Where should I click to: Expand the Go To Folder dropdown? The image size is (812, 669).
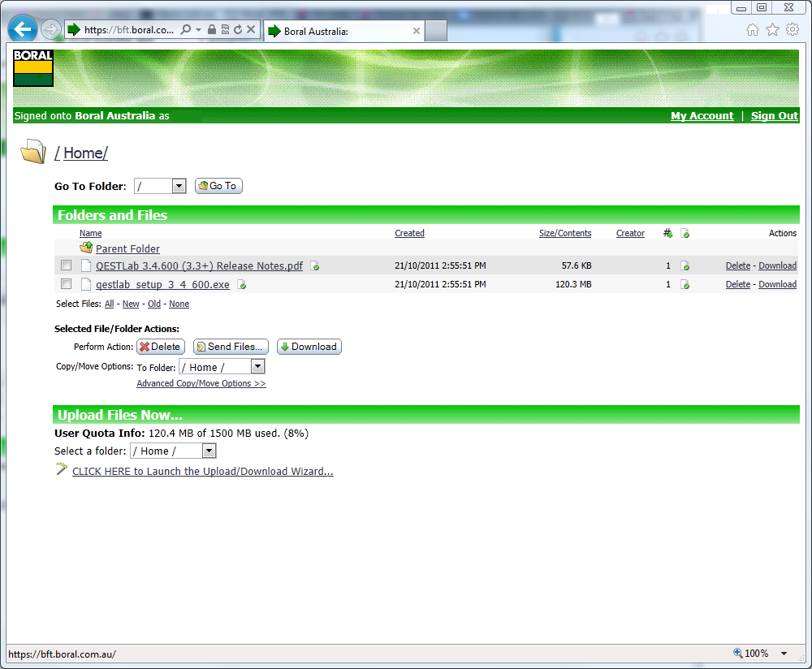click(x=179, y=187)
